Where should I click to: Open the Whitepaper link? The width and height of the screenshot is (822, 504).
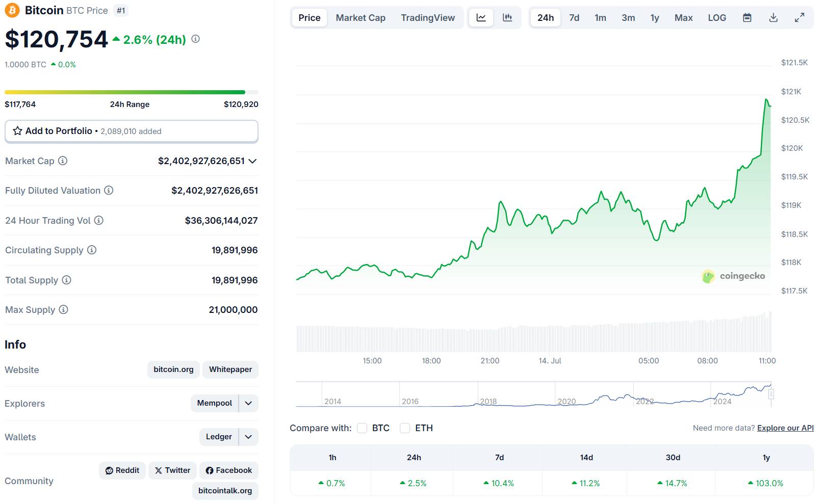(230, 369)
